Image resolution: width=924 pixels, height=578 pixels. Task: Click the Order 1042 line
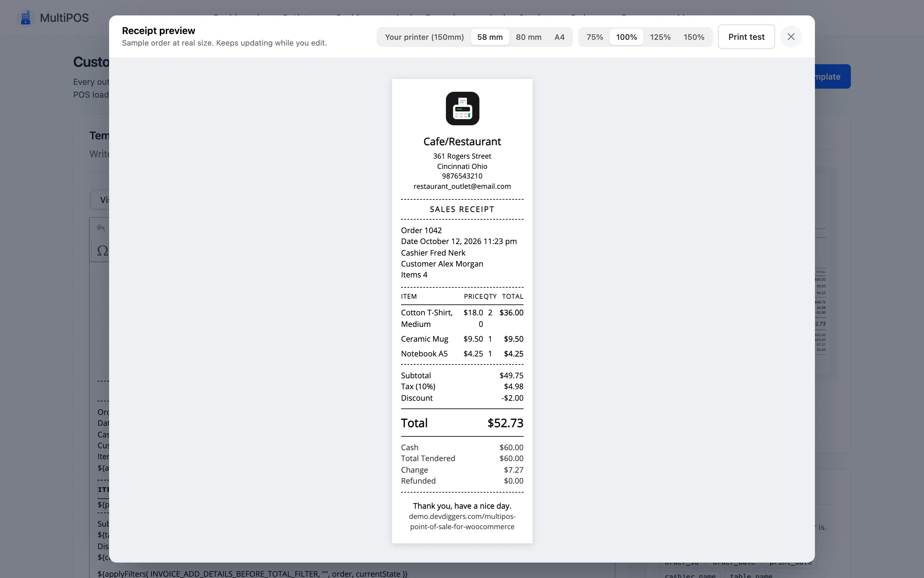pyautogui.click(x=421, y=230)
